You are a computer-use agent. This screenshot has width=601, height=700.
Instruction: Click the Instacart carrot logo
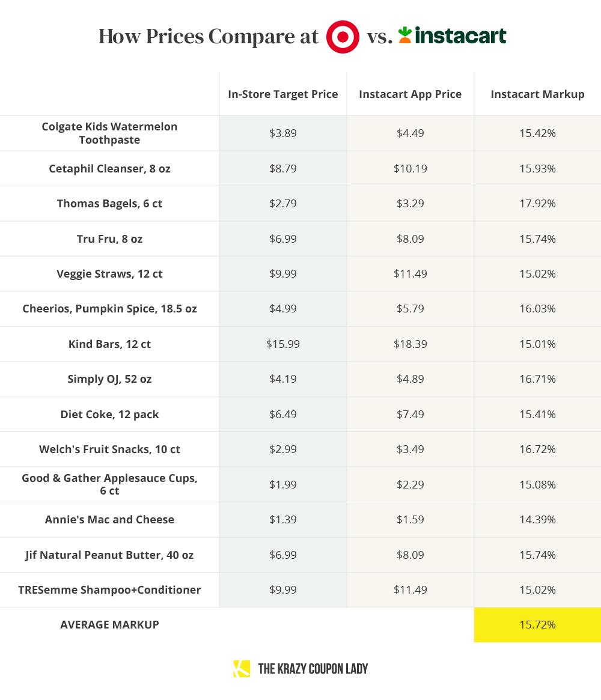coord(405,35)
